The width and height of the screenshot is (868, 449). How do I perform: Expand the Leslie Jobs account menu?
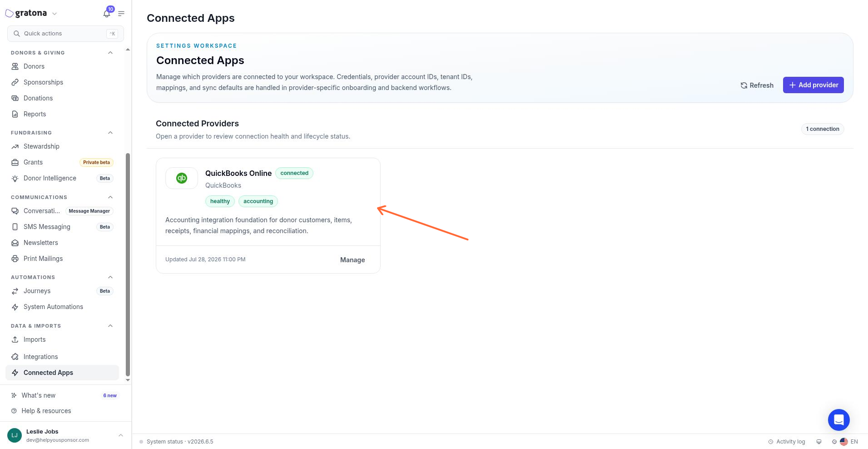[x=121, y=435]
